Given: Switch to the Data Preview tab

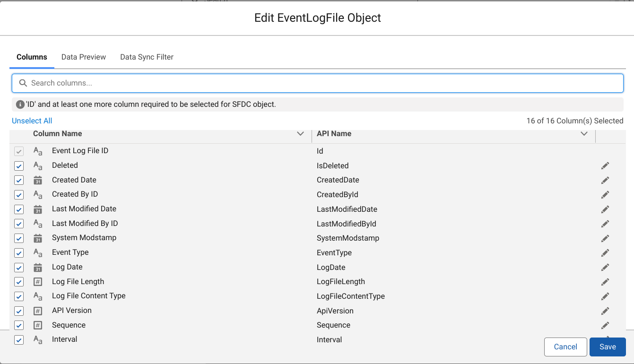Looking at the screenshot, I should [84, 57].
